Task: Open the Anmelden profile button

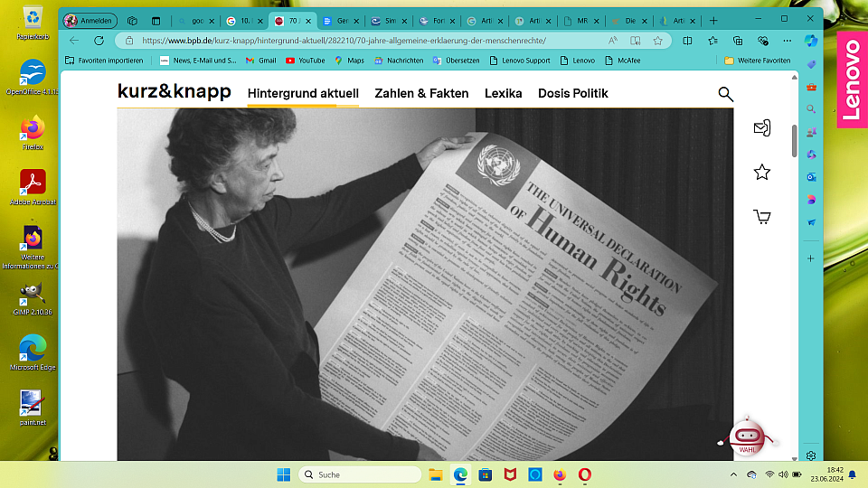Action: 90,21
